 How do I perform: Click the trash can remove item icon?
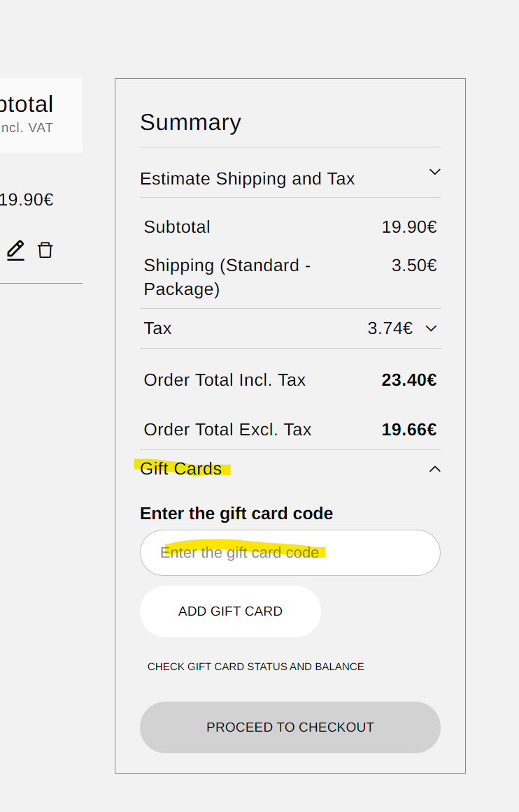pos(45,250)
